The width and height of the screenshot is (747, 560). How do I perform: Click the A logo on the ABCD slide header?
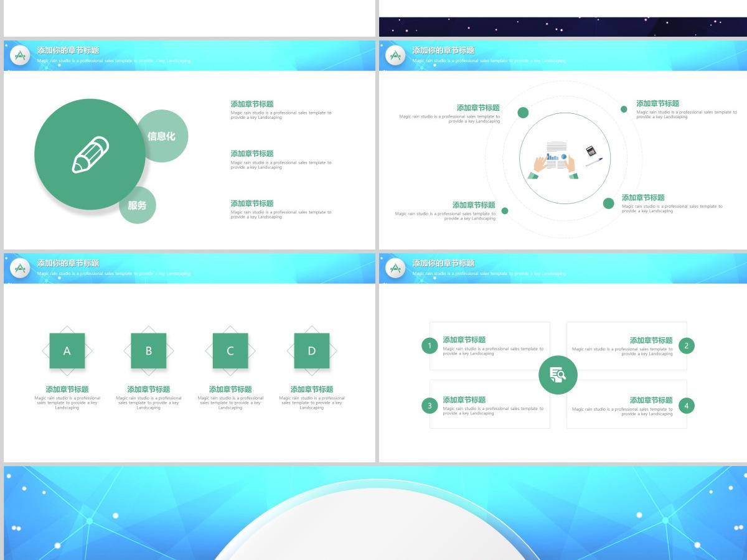(21, 269)
